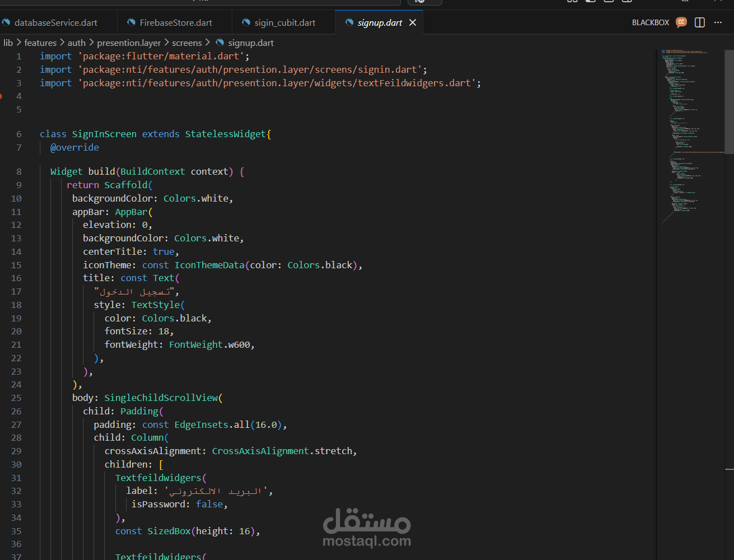The width and height of the screenshot is (734, 560).
Task: Open the BLACKBOX chat icon
Action: [681, 22]
